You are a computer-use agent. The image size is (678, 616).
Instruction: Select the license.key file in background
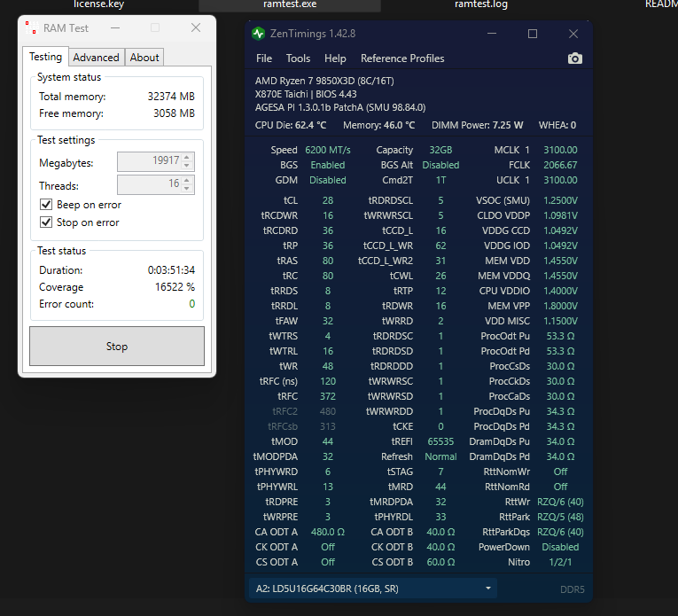[98, 4]
